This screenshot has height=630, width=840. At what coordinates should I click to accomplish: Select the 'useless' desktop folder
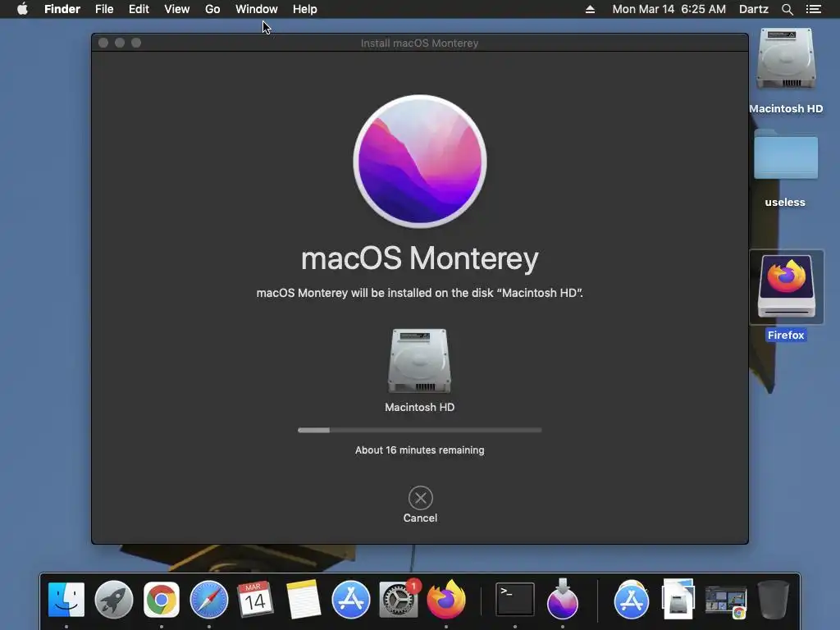tap(786, 155)
